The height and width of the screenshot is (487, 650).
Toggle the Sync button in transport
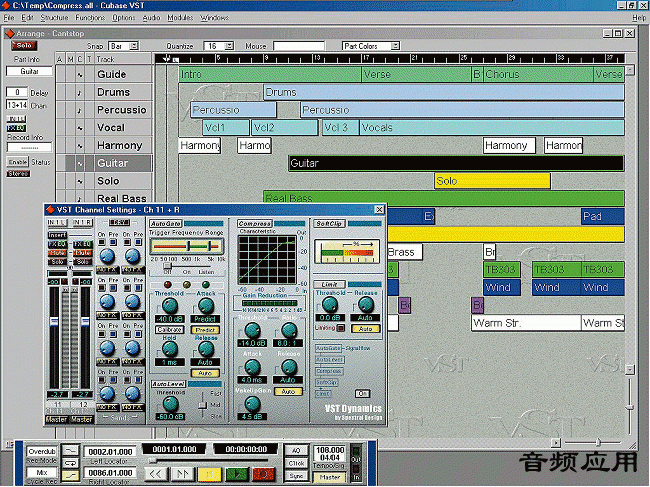(x=296, y=476)
